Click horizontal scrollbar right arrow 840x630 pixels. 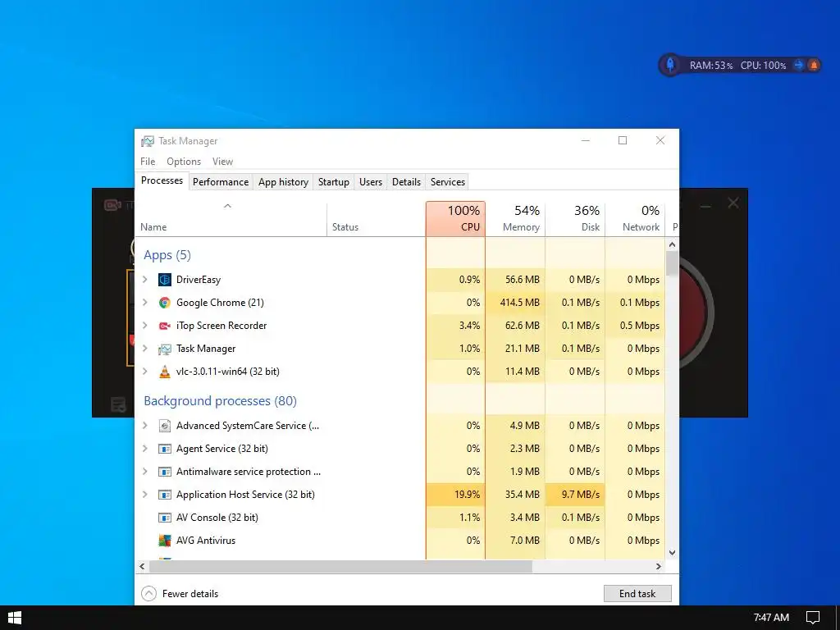[x=659, y=567]
